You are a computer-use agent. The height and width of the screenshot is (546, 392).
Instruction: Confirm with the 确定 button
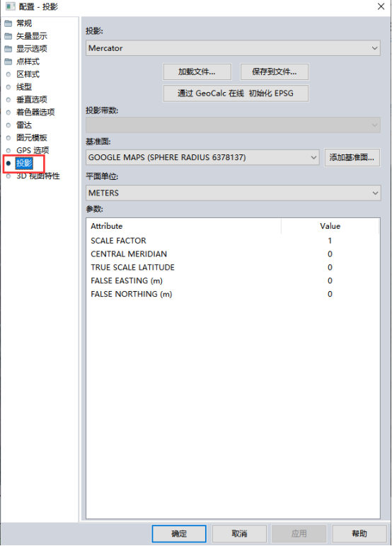(179, 534)
